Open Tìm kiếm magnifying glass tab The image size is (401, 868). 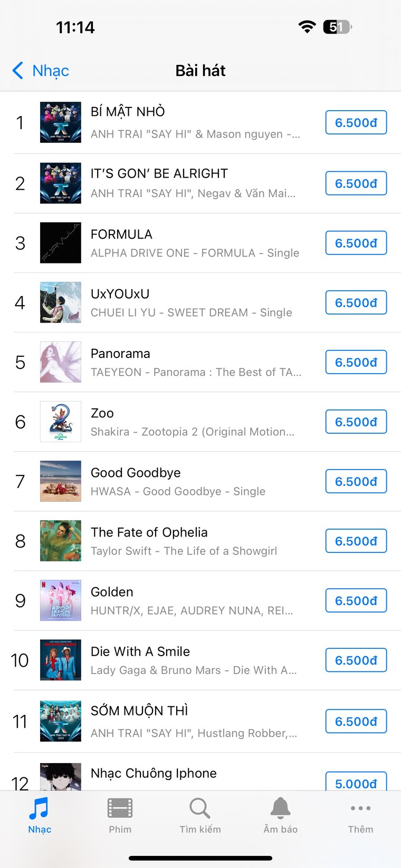[x=200, y=814]
